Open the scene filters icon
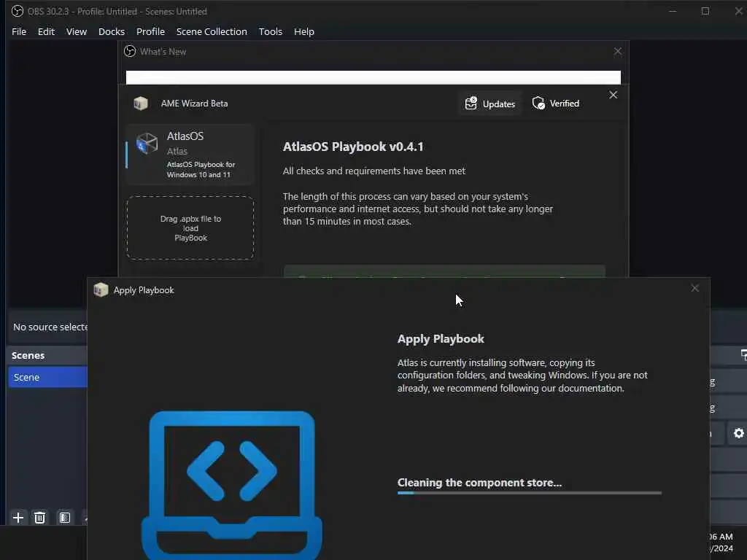747x560 pixels. (x=64, y=518)
